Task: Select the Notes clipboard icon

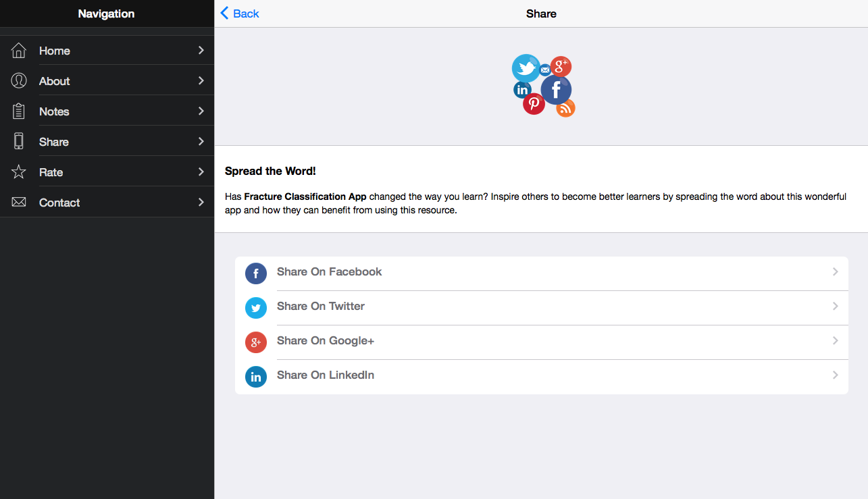Action: (19, 111)
